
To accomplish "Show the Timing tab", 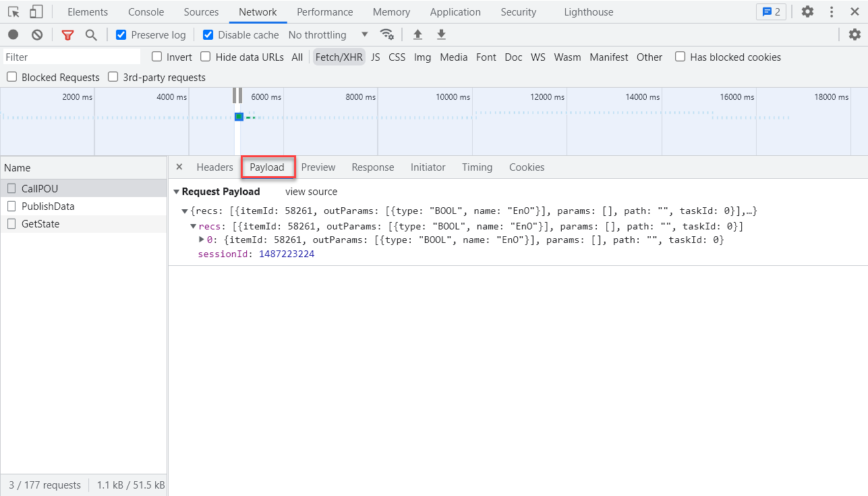I will point(478,167).
